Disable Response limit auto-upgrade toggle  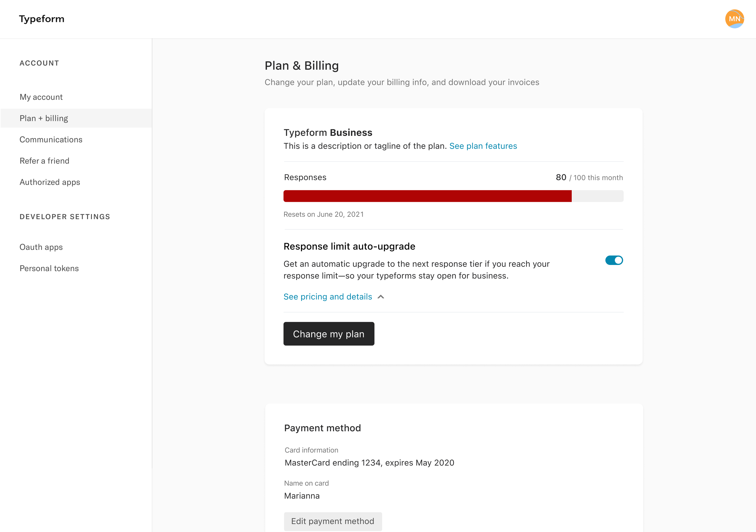[614, 260]
